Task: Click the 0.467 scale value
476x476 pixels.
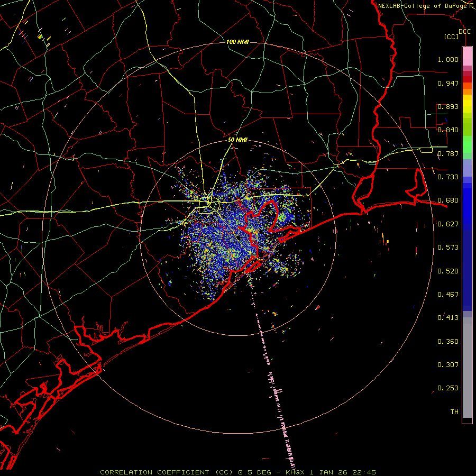Action: [x=448, y=295]
